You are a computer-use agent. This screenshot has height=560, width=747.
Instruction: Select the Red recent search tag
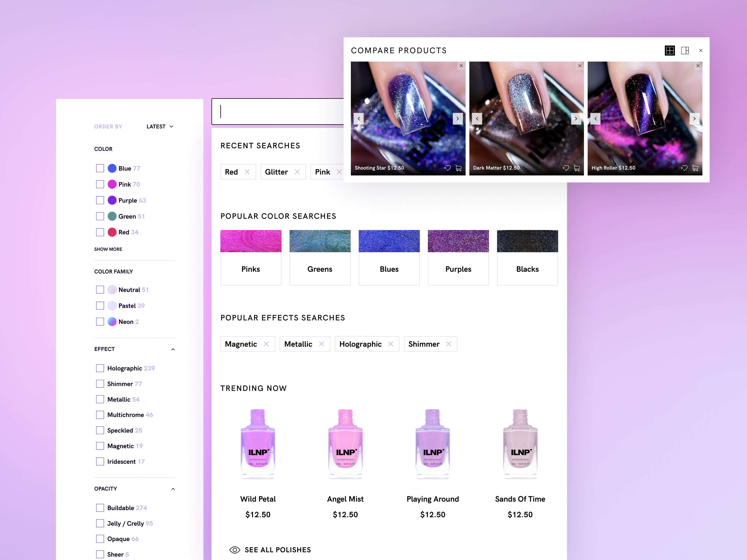[x=231, y=172]
